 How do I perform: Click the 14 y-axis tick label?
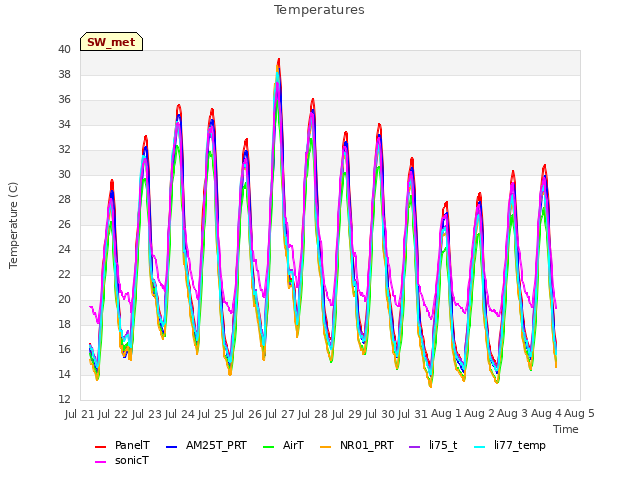coord(64,374)
